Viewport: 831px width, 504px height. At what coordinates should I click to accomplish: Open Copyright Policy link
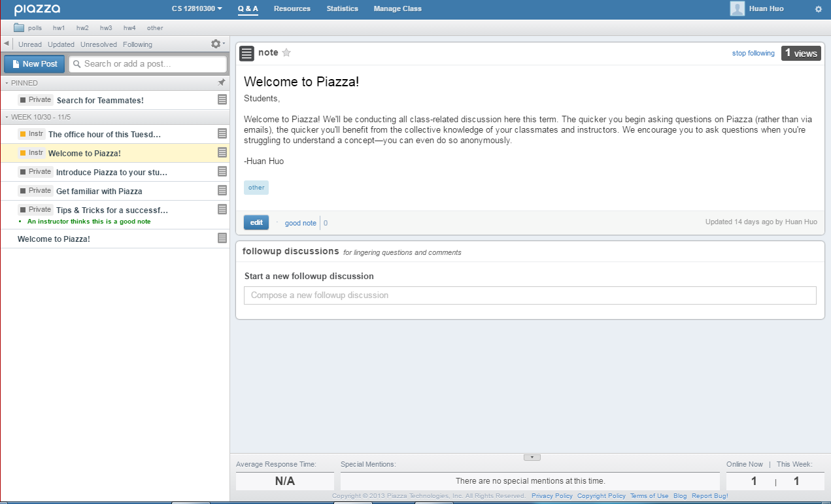point(602,496)
